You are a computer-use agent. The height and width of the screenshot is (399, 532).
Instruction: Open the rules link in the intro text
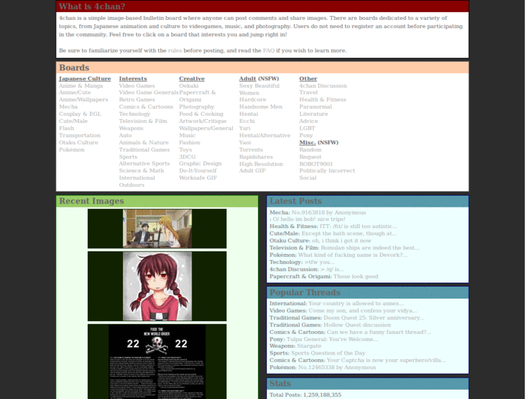coord(175,51)
